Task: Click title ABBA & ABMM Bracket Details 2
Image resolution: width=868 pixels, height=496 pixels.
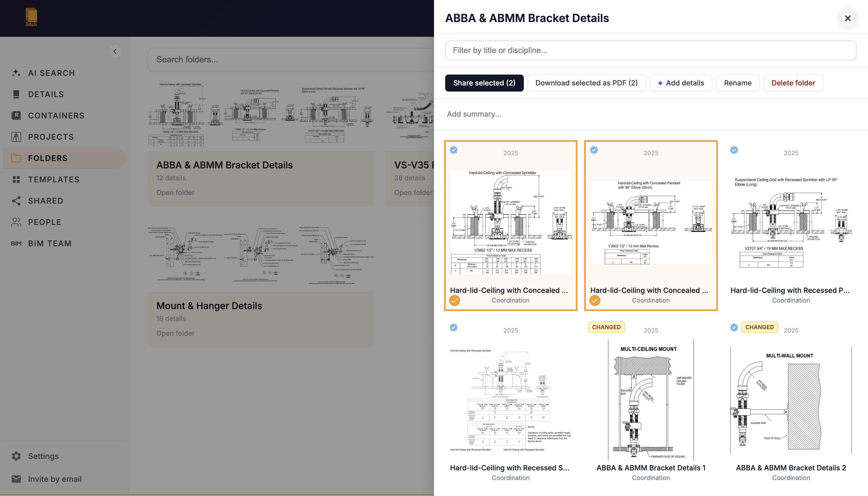Action: (791, 468)
